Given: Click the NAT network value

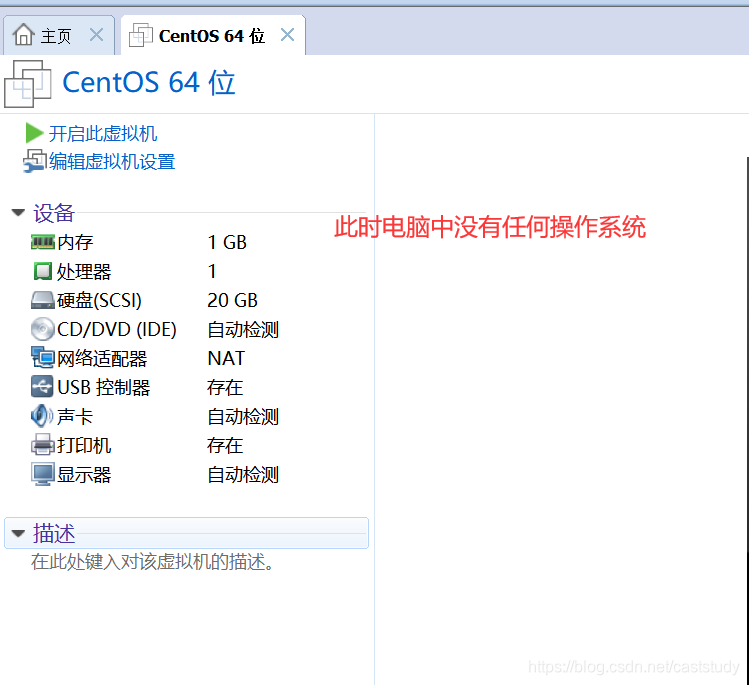Looking at the screenshot, I should [x=226, y=358].
